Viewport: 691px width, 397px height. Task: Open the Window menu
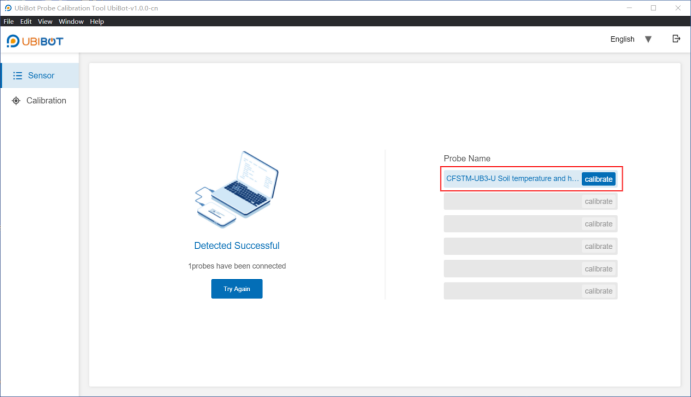pos(71,21)
